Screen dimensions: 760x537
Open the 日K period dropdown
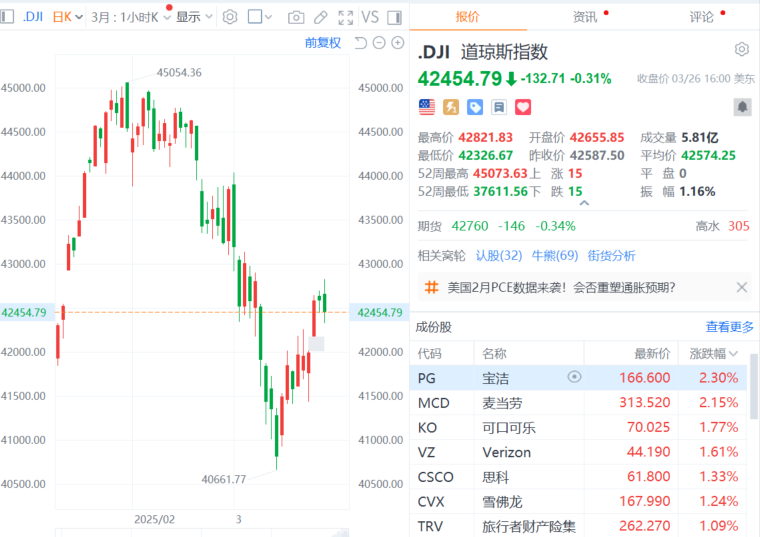[67, 17]
